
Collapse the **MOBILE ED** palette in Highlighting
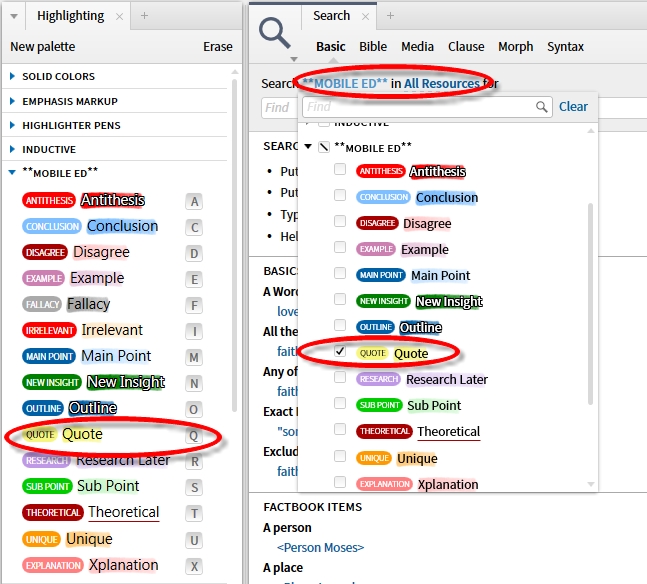click(x=12, y=173)
